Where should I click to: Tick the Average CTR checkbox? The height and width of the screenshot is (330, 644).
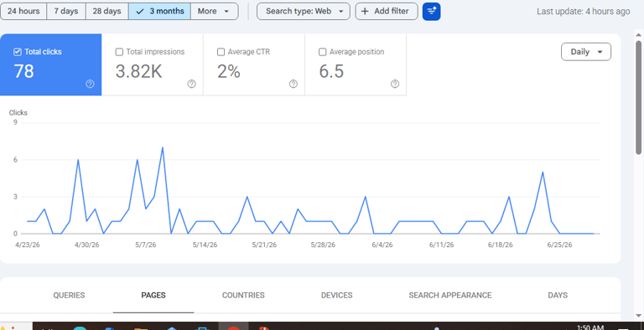[221, 52]
